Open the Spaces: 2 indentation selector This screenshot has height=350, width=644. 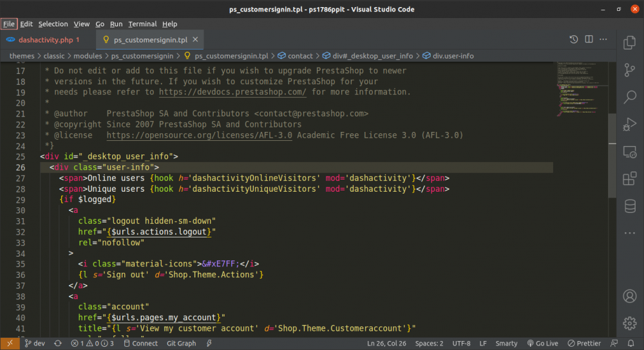tap(429, 344)
